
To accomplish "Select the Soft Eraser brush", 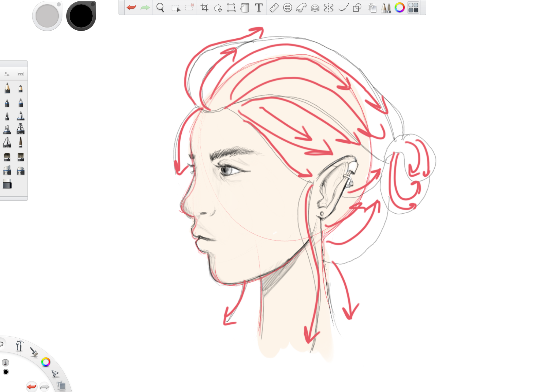I will tap(20, 171).
